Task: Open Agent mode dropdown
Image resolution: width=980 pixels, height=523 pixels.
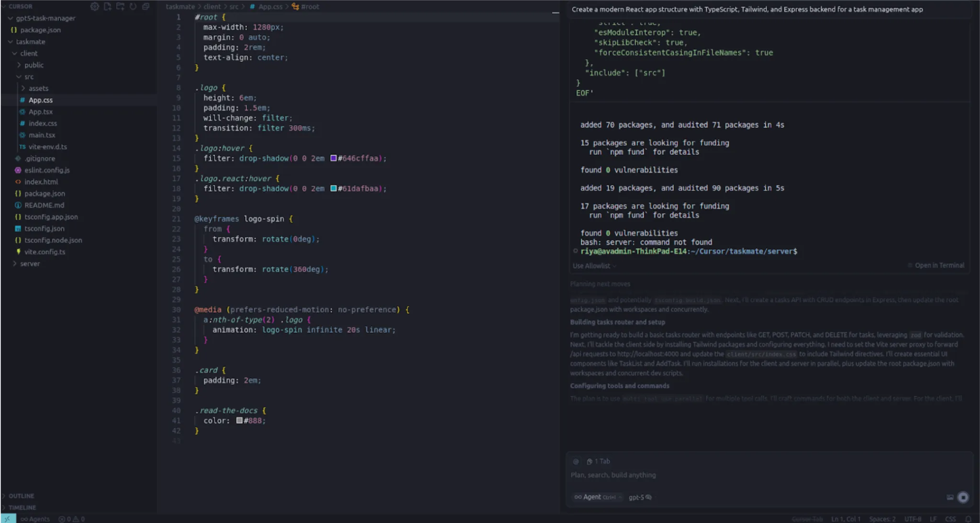Action: [x=598, y=497]
